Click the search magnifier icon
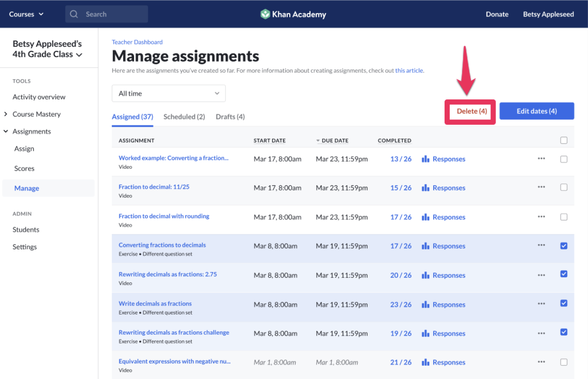This screenshot has width=588, height=379. click(x=74, y=14)
